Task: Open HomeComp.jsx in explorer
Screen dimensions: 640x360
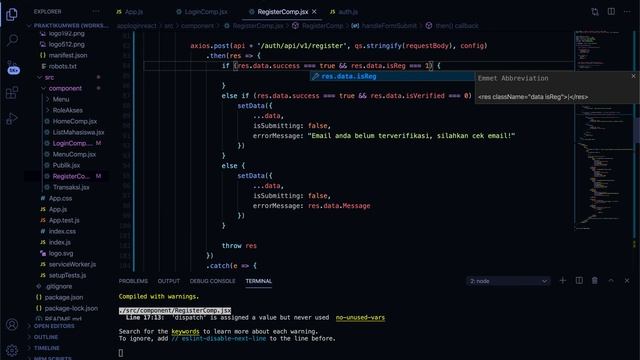Action: point(75,121)
